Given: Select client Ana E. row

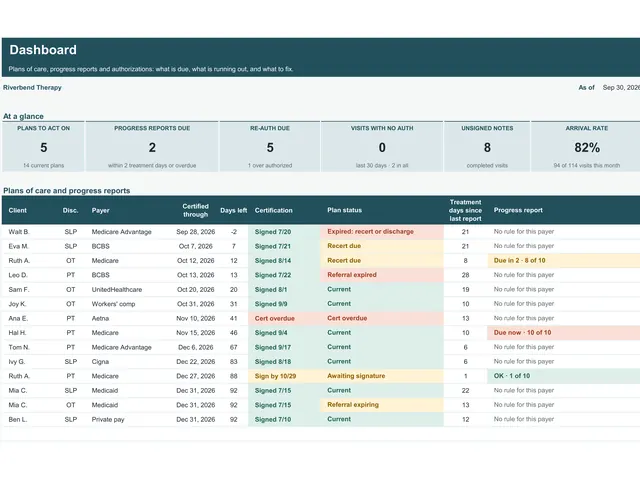Looking at the screenshot, I should pos(321,318).
